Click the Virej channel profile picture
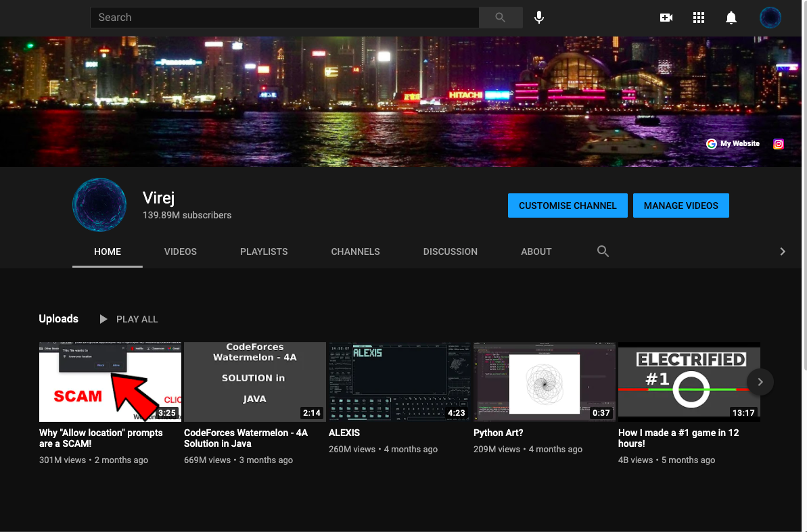 click(x=99, y=205)
